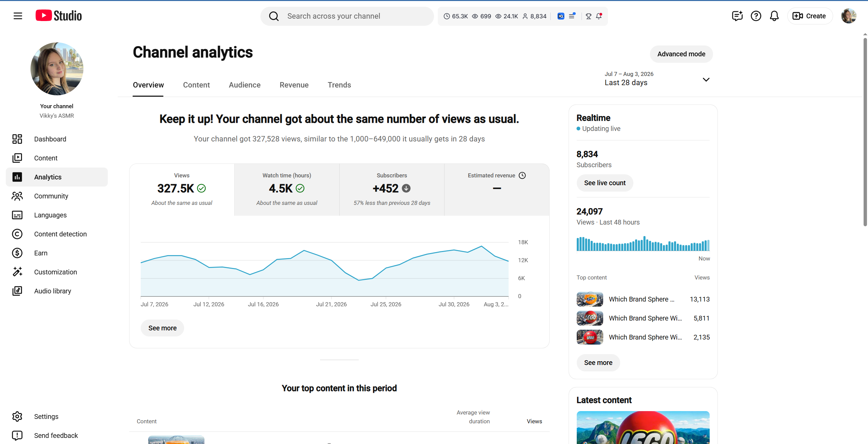
Task: Open the thumbnail of the 5,811-views video
Action: click(590, 318)
